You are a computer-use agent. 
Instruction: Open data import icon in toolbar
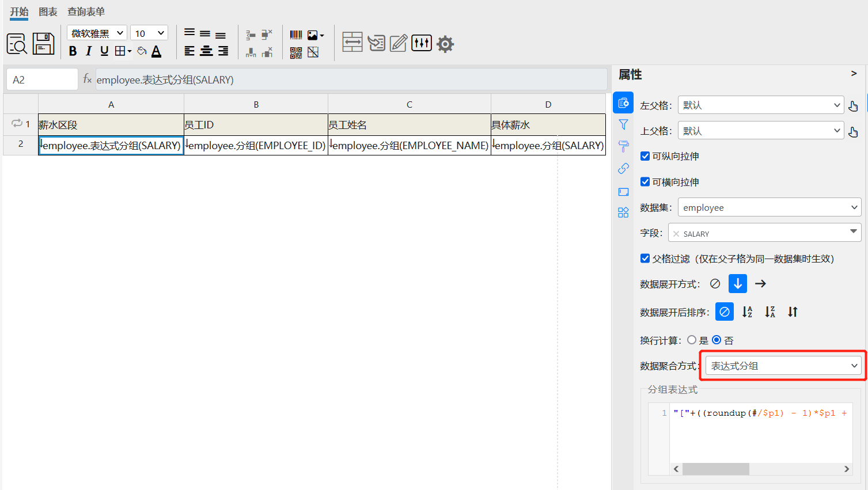pos(377,43)
